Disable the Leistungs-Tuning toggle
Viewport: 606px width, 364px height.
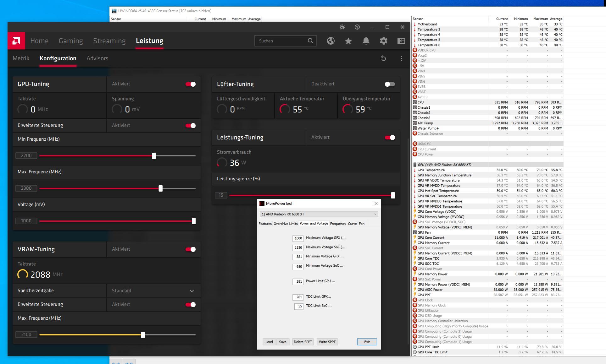coord(390,138)
